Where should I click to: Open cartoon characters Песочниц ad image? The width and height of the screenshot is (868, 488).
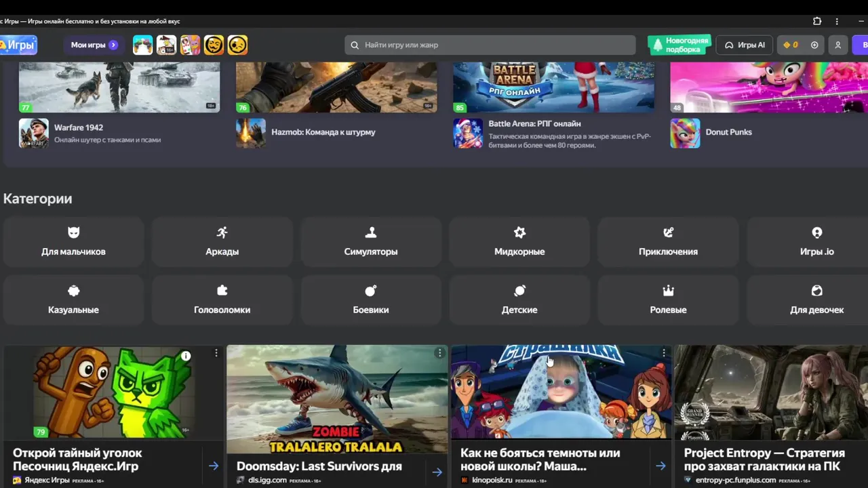click(x=113, y=392)
